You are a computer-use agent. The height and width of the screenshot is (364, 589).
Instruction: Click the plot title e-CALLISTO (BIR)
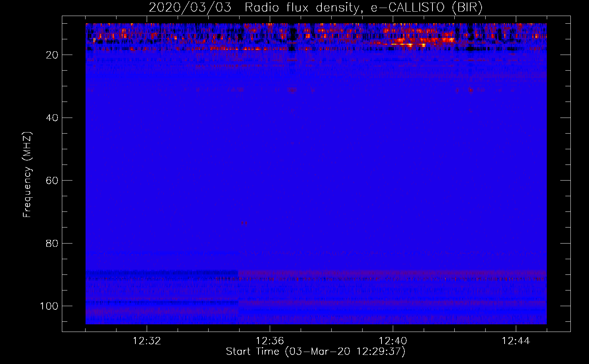tap(427, 8)
